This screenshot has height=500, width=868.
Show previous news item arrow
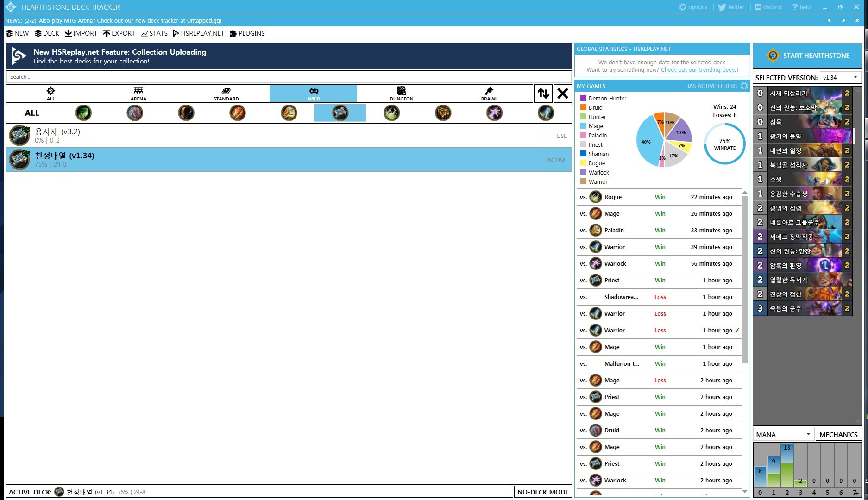[x=830, y=20]
